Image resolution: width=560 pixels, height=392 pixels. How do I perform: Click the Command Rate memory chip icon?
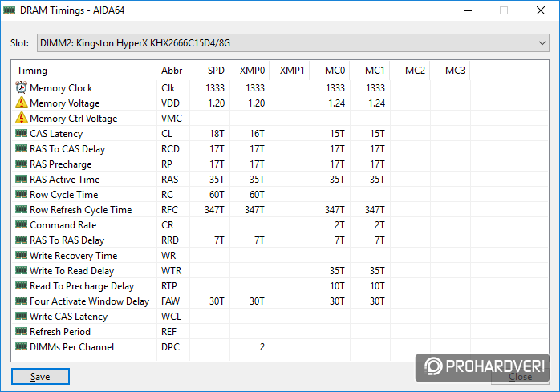tap(22, 225)
